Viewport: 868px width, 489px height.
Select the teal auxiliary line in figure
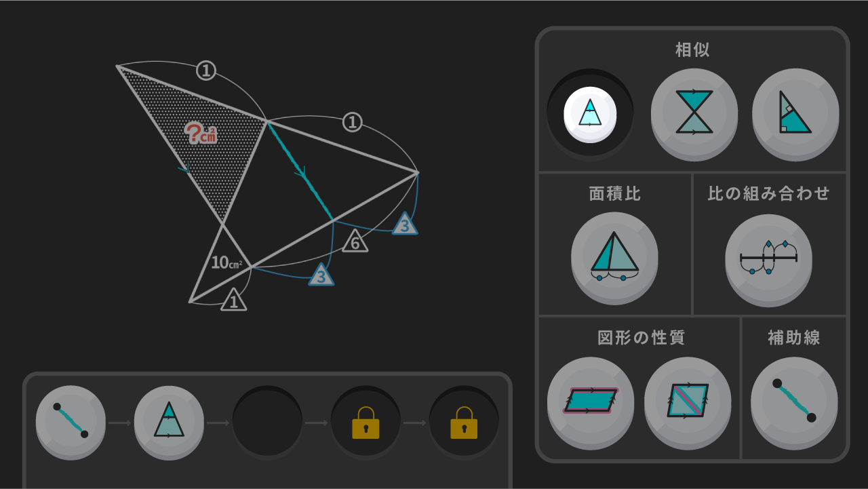point(300,171)
